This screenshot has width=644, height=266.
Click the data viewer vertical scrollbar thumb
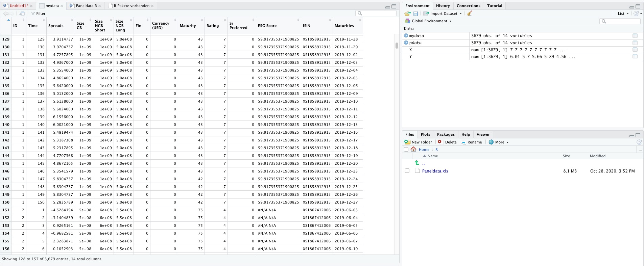(397, 46)
